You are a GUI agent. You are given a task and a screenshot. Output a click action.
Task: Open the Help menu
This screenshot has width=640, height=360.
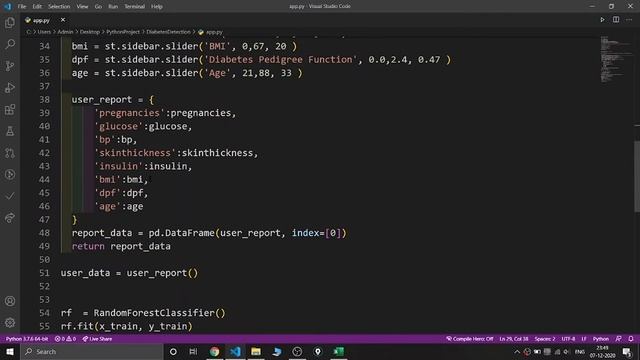coord(157,6)
